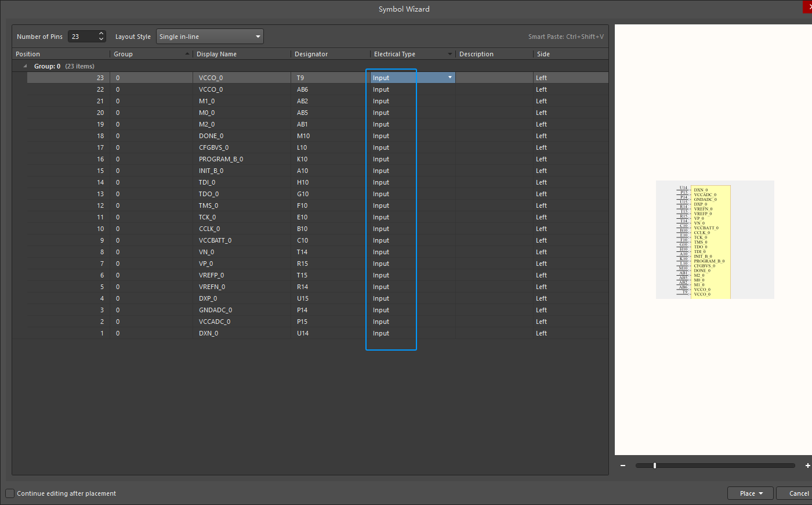The height and width of the screenshot is (505, 812).
Task: Select the M0_0 display name cell
Action: (242, 113)
